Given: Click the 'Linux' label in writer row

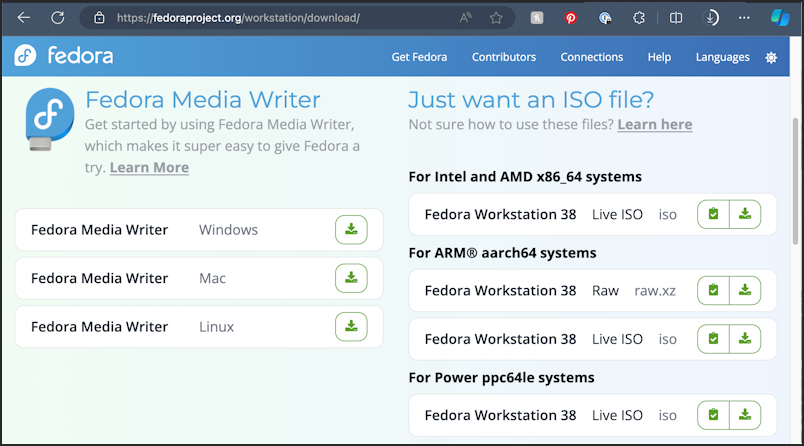Looking at the screenshot, I should [216, 327].
